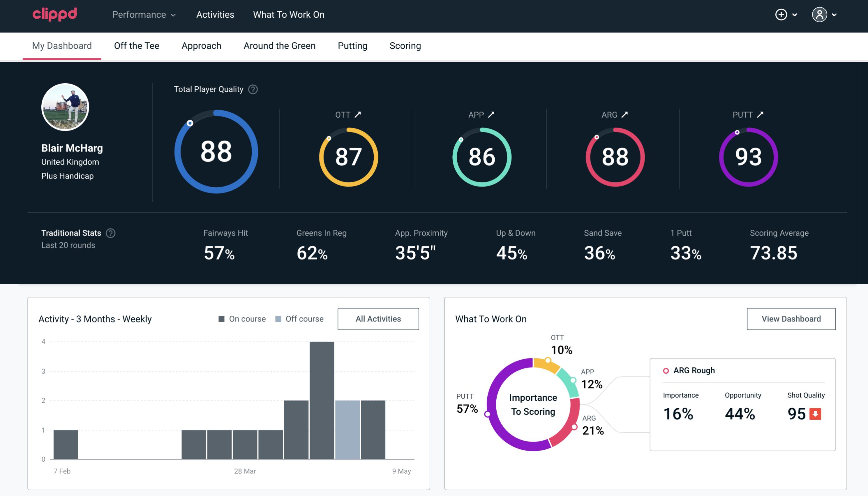Click the All Activities button
868x496 pixels.
pos(378,318)
